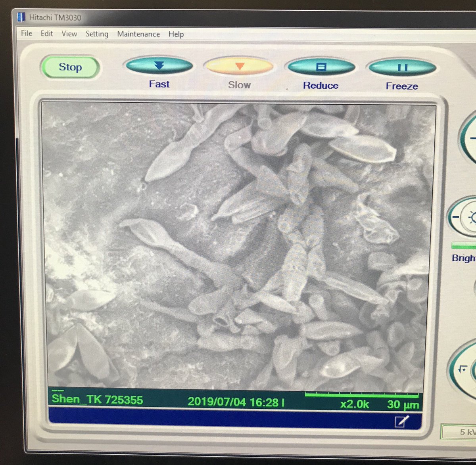Click the image shift control icon at lower right

462,369
